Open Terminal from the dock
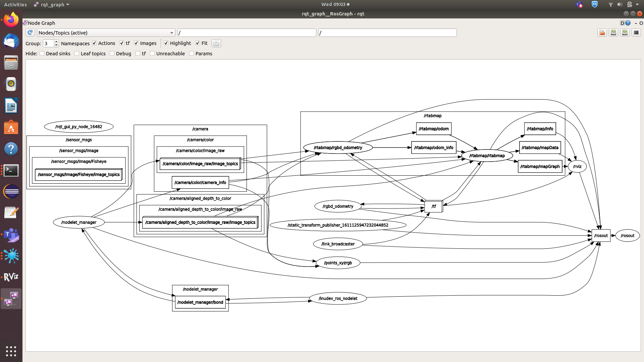The image size is (644, 362). (x=11, y=170)
